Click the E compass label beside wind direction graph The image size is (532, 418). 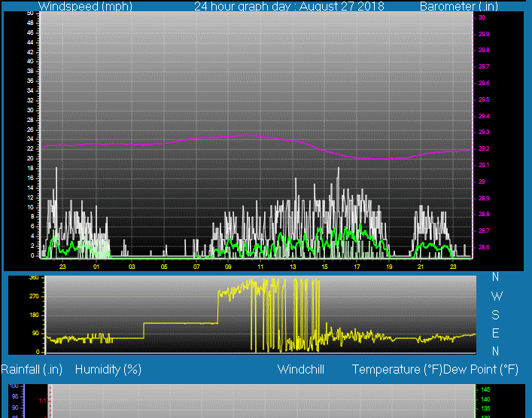[x=495, y=333]
